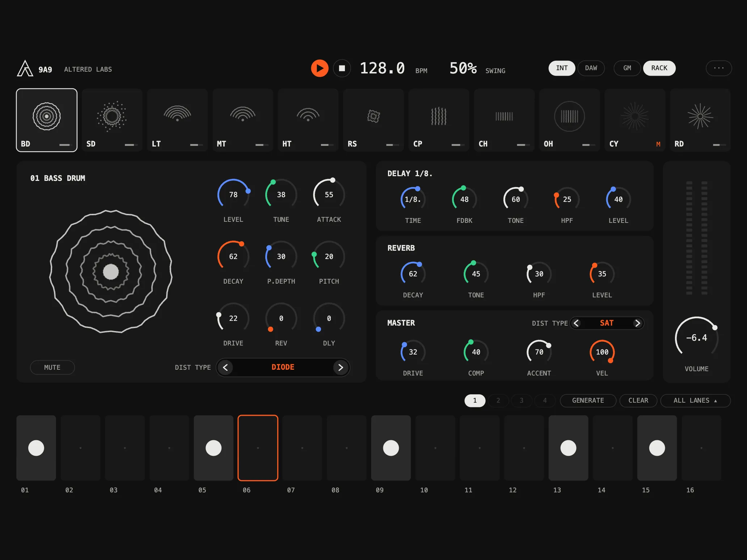Select the OH open hi-hat pad
This screenshot has width=747, height=560.
[x=569, y=120]
